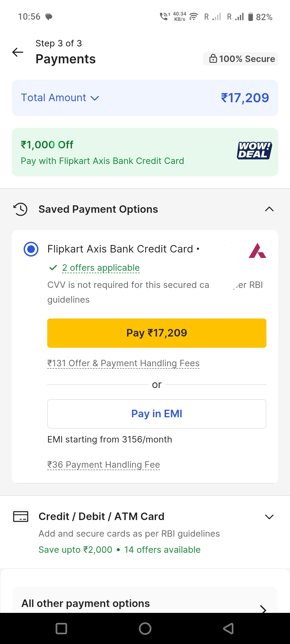View ₹36 Payment Handling Fee details
The image size is (290, 644).
coord(104,465)
